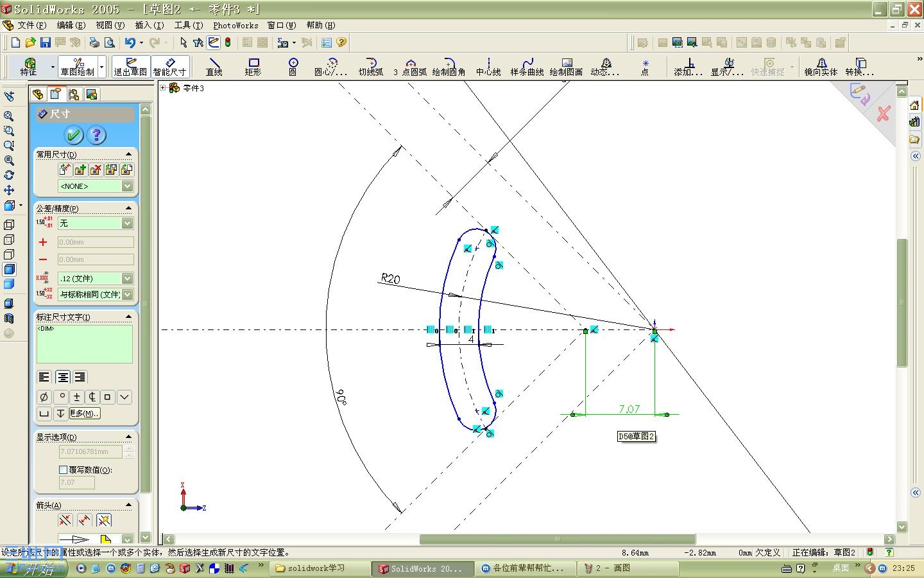Select the Centerline (中心线) tool
Viewport: 924px width, 578px height.
coord(488,67)
